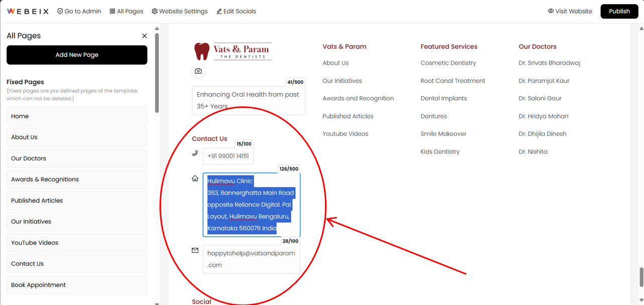Click the Awards and Recognition footer link
Image resolution: width=644 pixels, height=305 pixels.
tap(358, 98)
